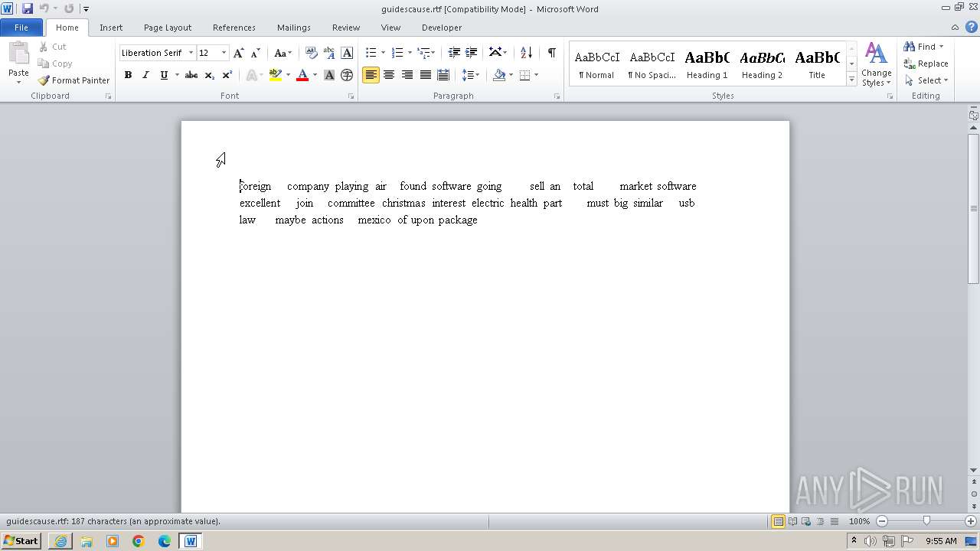Toggle Superscript formatting

227,75
